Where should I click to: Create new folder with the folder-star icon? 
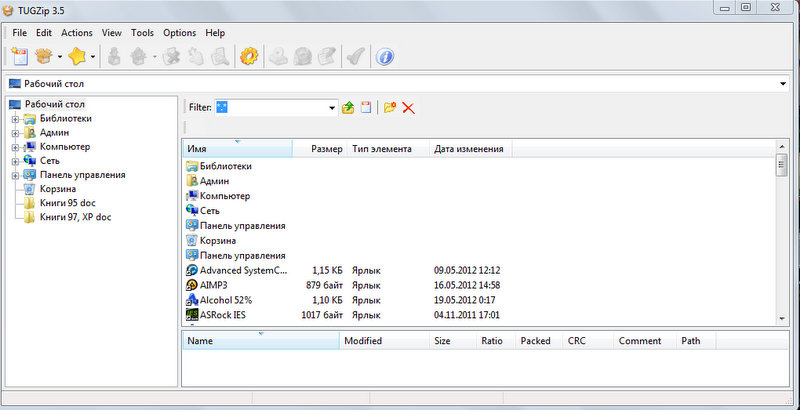[390, 108]
